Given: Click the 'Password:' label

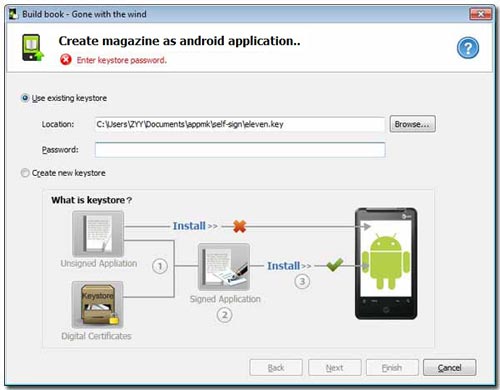Looking at the screenshot, I should coord(60,150).
